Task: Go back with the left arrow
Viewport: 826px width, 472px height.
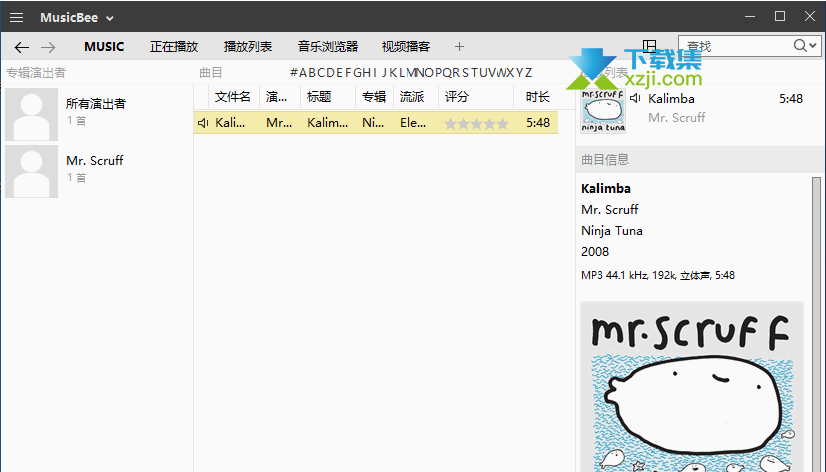Action: (22, 47)
